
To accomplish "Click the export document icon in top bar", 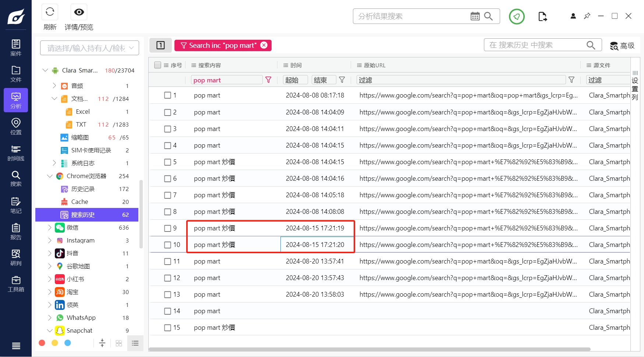I will (x=542, y=17).
